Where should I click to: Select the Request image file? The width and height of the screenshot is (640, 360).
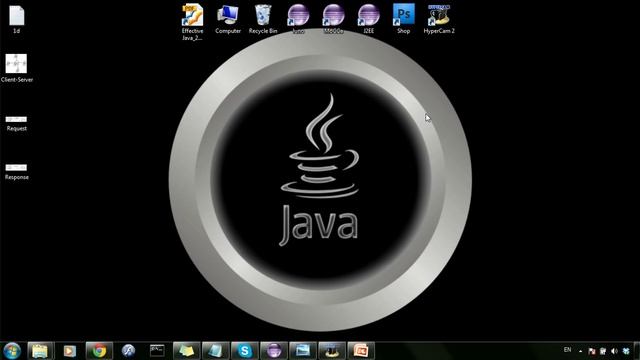click(16, 124)
